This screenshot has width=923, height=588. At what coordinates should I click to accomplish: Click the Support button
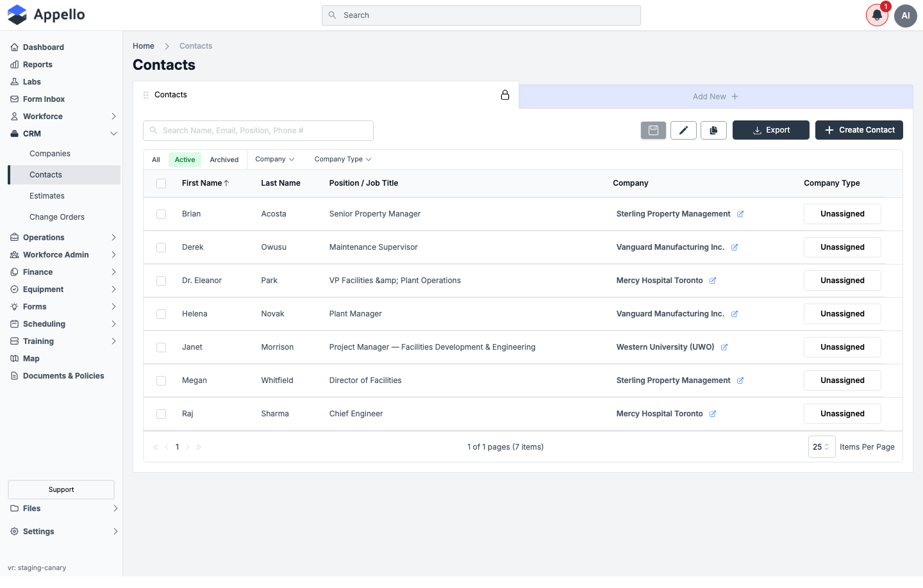click(x=61, y=489)
